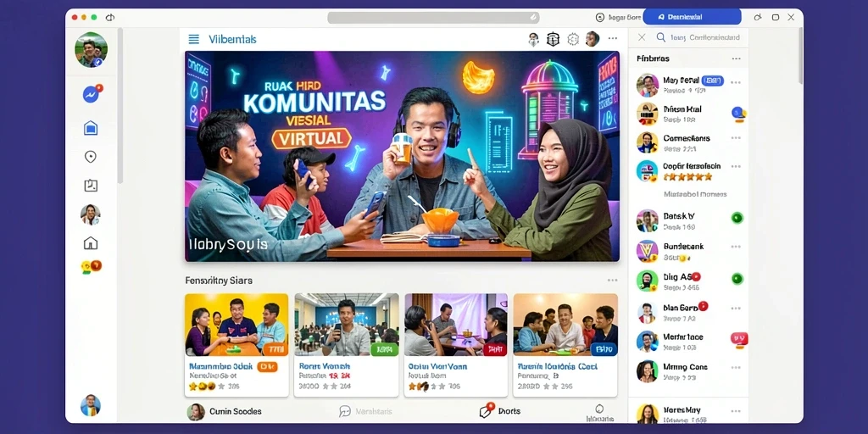Open the emoji reactions icon in the sidebar
The height and width of the screenshot is (434, 868).
[x=91, y=267]
